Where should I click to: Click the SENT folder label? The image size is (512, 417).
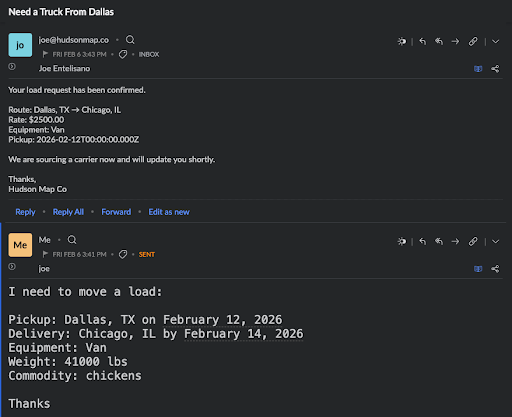[x=147, y=255]
